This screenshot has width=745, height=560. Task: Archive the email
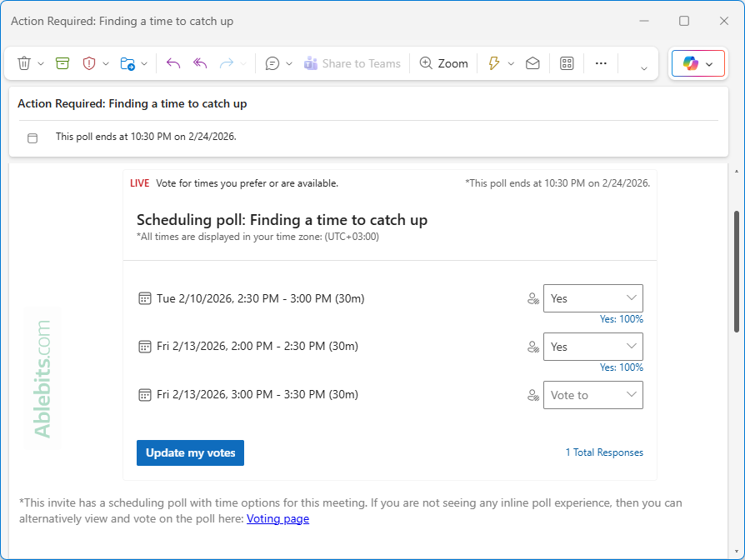tap(62, 63)
